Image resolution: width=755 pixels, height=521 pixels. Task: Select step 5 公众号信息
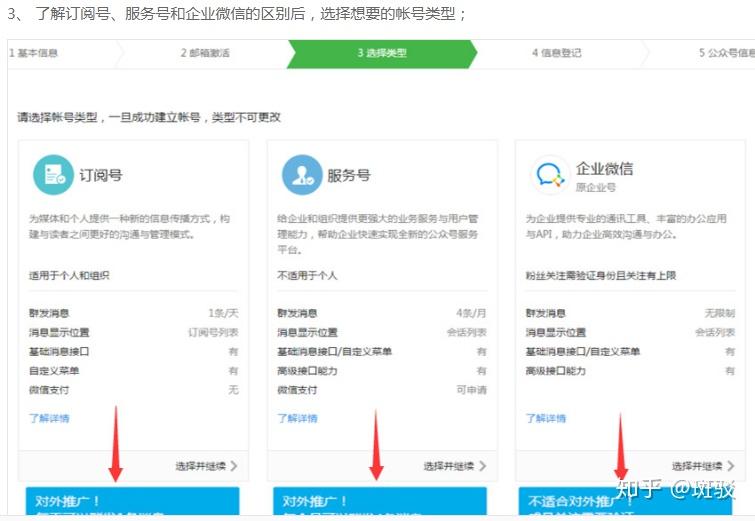[x=727, y=53]
